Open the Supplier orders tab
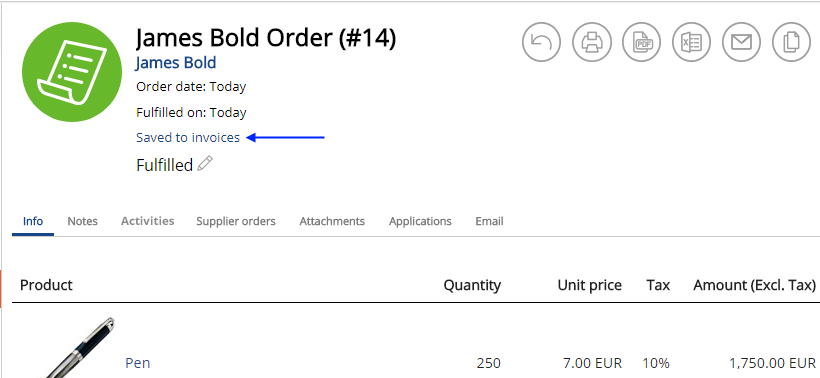 point(236,221)
